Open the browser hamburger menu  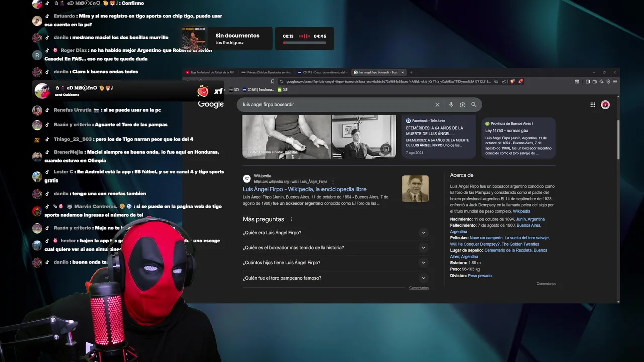click(615, 81)
